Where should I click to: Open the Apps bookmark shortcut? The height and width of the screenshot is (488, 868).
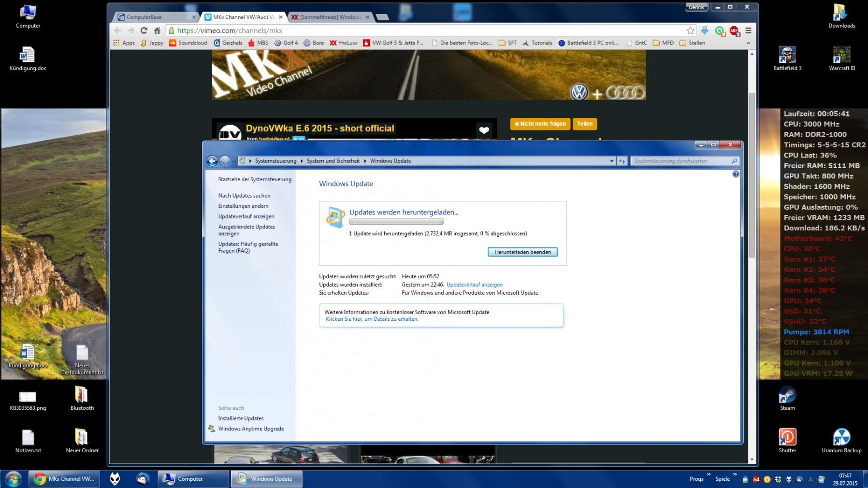pyautogui.click(x=124, y=43)
